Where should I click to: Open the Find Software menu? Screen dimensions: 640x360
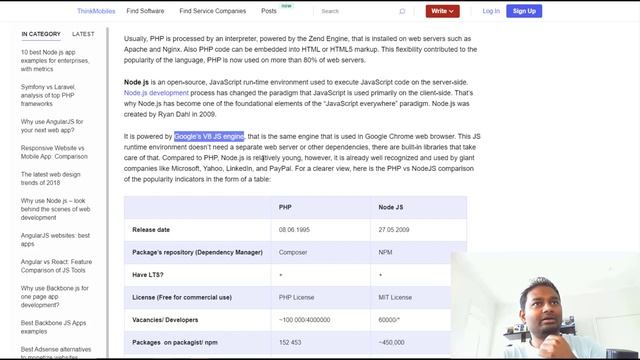click(145, 11)
